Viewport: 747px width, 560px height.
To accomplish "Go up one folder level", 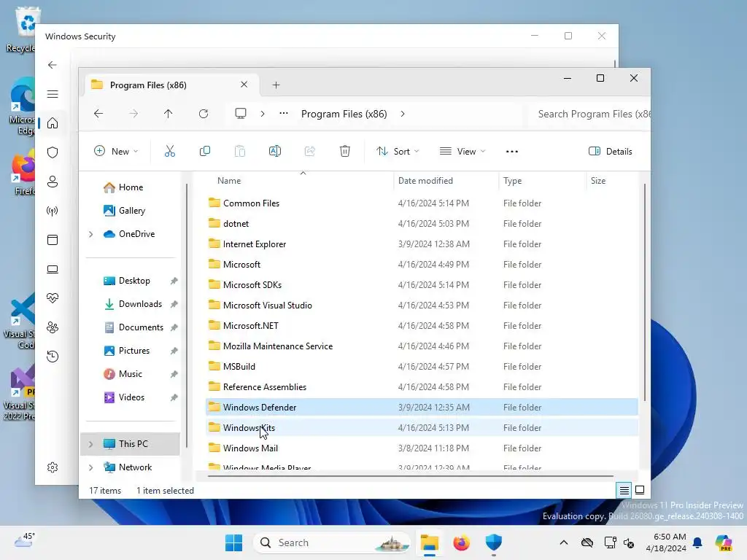I will (x=169, y=114).
